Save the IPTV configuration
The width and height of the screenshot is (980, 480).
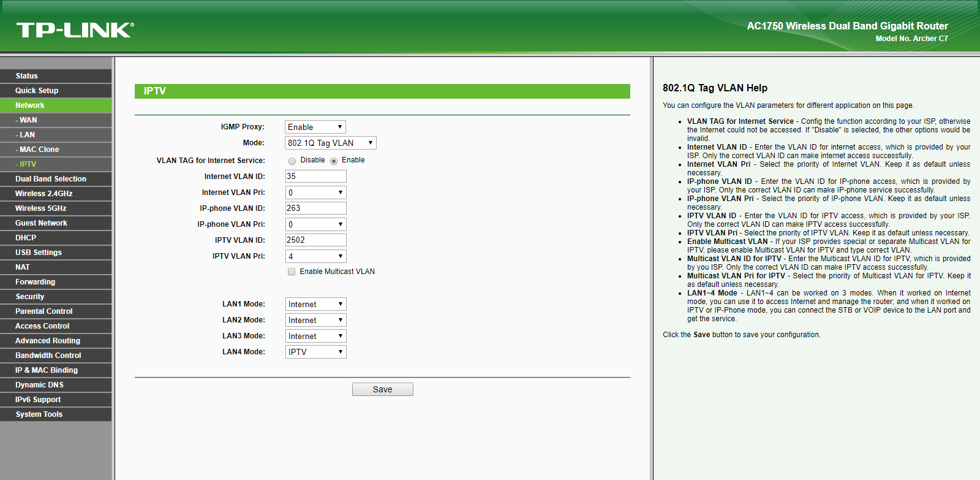click(x=383, y=389)
